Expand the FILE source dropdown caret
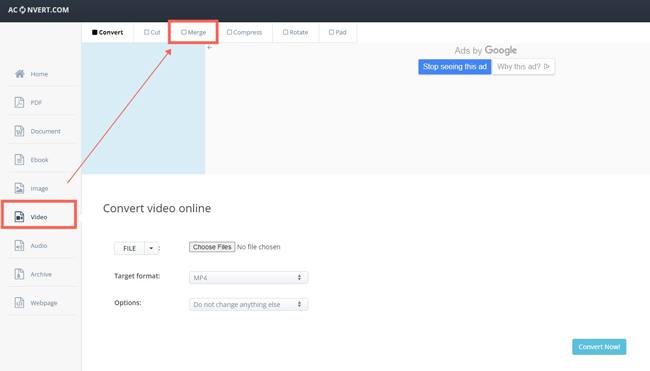 [151, 248]
